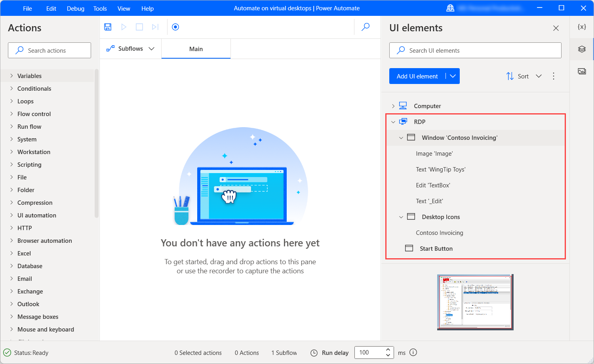
Task: Expand the UI automation action group
Action: pyautogui.click(x=11, y=215)
